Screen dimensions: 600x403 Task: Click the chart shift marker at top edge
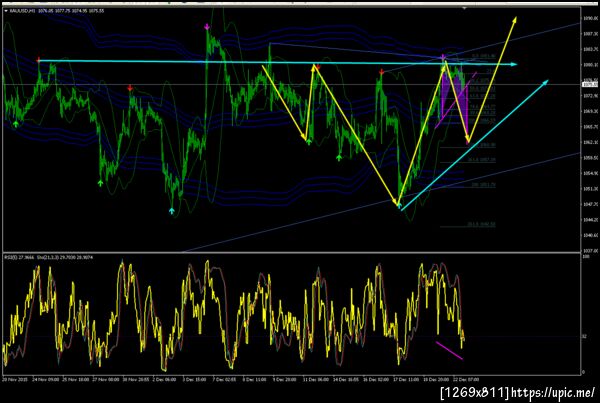point(465,8)
